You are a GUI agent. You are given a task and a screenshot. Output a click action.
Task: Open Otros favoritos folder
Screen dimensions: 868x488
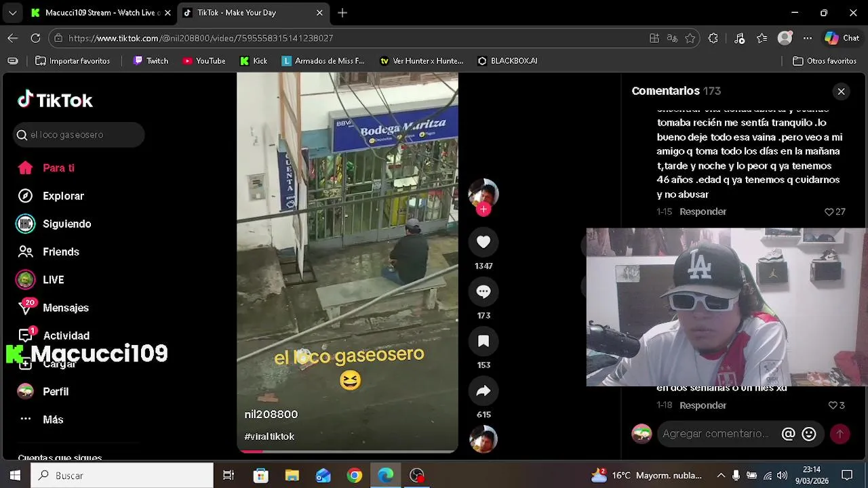tap(825, 61)
